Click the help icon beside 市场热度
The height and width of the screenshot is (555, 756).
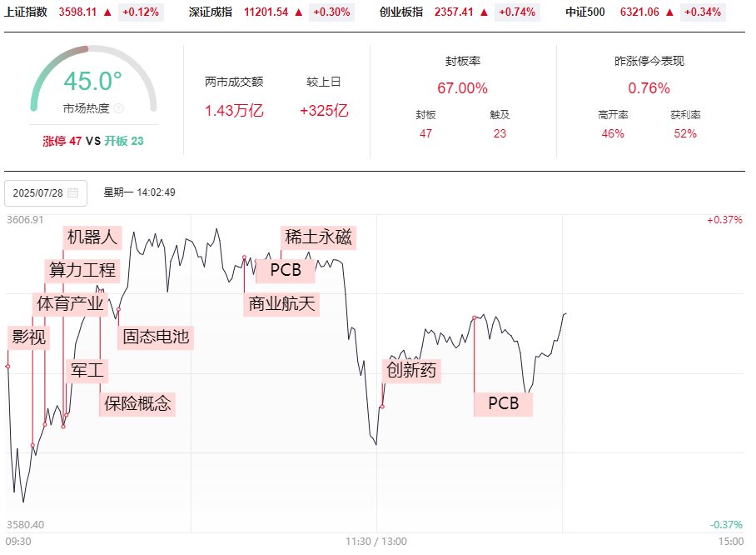tap(118, 108)
